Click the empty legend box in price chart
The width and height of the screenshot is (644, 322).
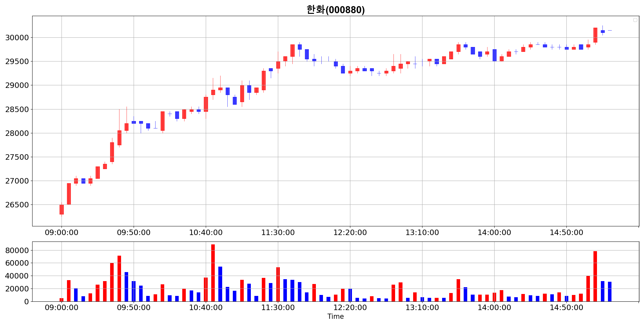(x=635, y=20)
